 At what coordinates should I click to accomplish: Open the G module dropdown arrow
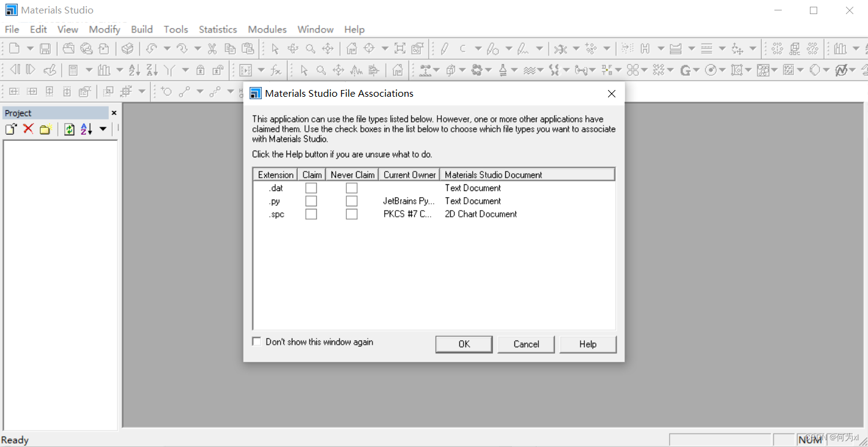pos(696,70)
